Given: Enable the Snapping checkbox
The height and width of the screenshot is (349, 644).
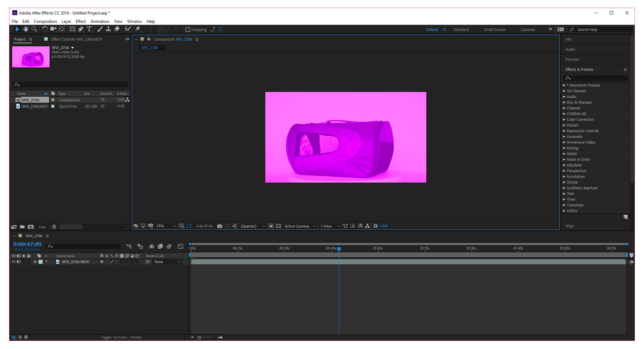Looking at the screenshot, I should pos(188,30).
